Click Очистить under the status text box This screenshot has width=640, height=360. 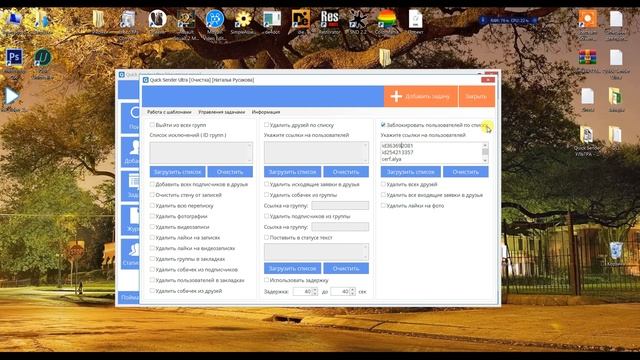pyautogui.click(x=346, y=268)
